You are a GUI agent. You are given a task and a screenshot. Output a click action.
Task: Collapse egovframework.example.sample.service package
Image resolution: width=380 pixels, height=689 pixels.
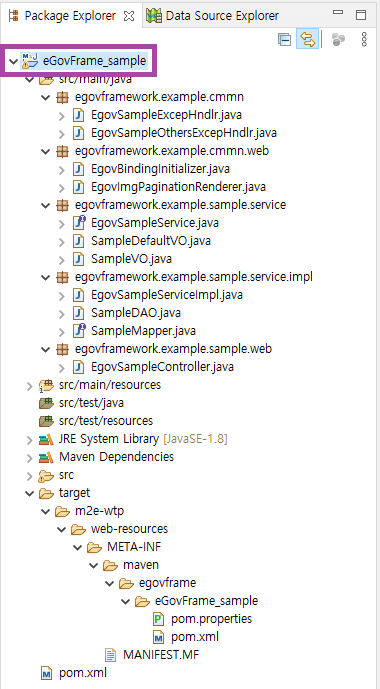(x=45, y=205)
